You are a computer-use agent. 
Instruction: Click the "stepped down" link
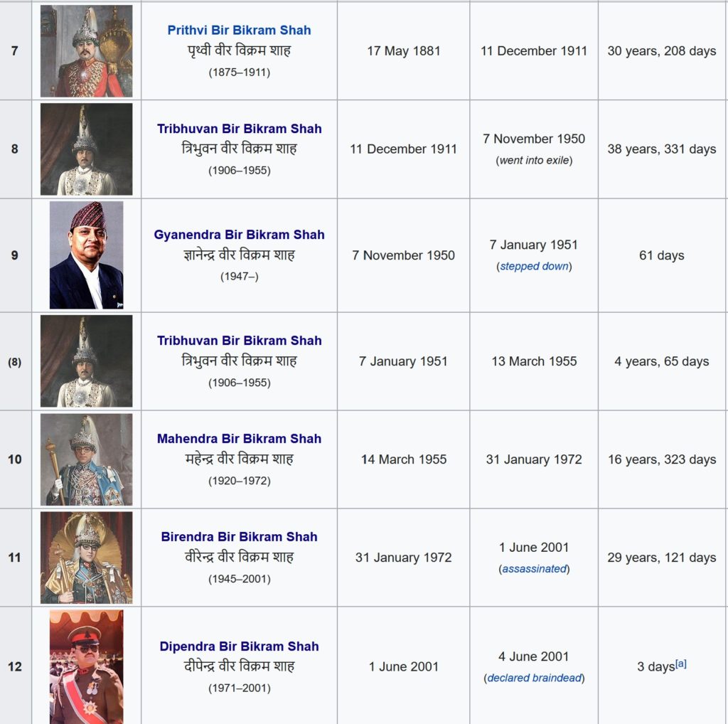(x=534, y=266)
